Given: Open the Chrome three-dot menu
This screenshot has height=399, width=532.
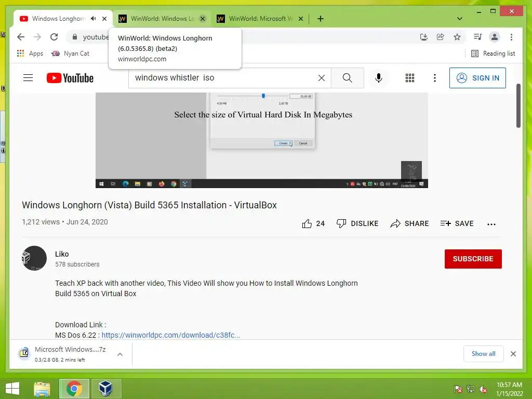Looking at the screenshot, I should [511, 37].
